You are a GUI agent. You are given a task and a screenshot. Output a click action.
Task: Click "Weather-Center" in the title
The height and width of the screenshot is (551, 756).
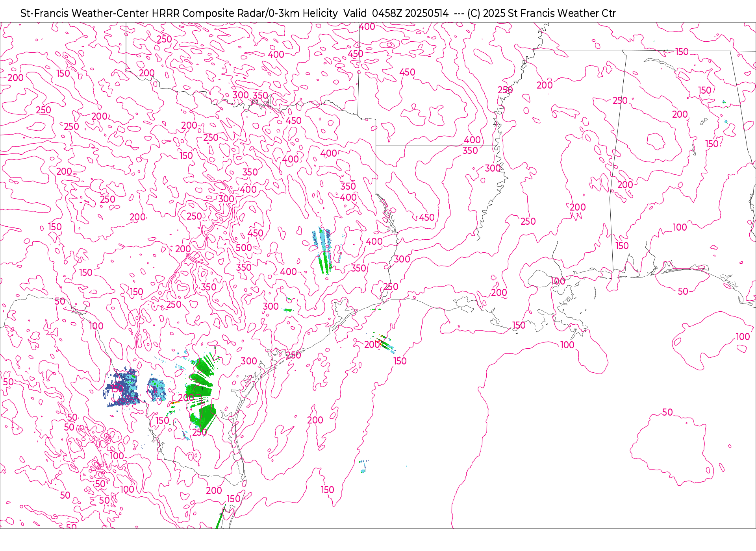pos(111,13)
